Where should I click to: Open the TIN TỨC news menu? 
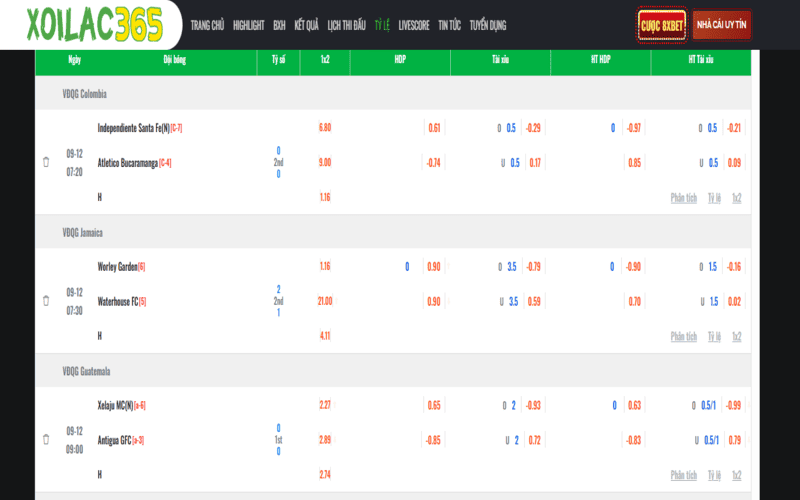pyautogui.click(x=449, y=25)
